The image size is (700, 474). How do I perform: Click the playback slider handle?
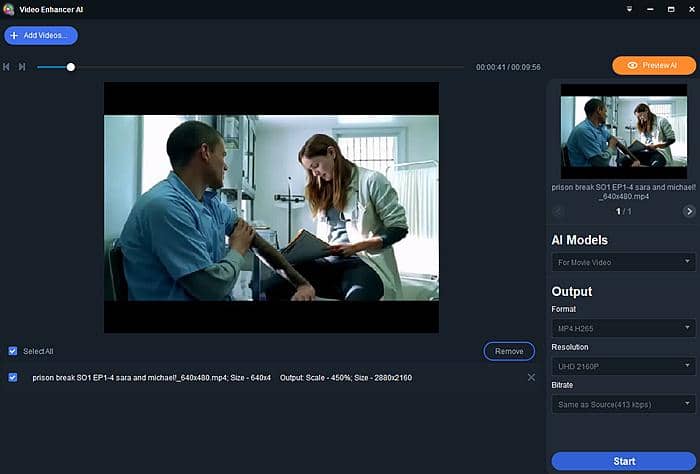coord(71,67)
